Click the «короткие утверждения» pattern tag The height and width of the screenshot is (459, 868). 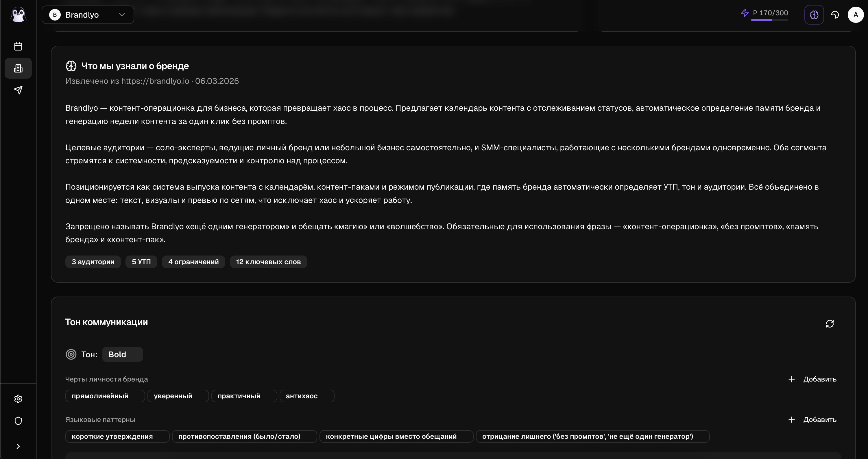(117, 436)
